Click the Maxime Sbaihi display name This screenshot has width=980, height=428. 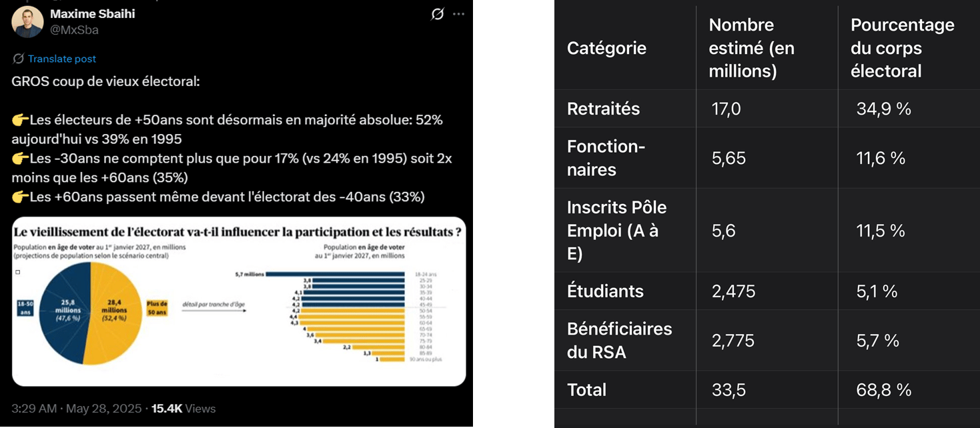93,14
